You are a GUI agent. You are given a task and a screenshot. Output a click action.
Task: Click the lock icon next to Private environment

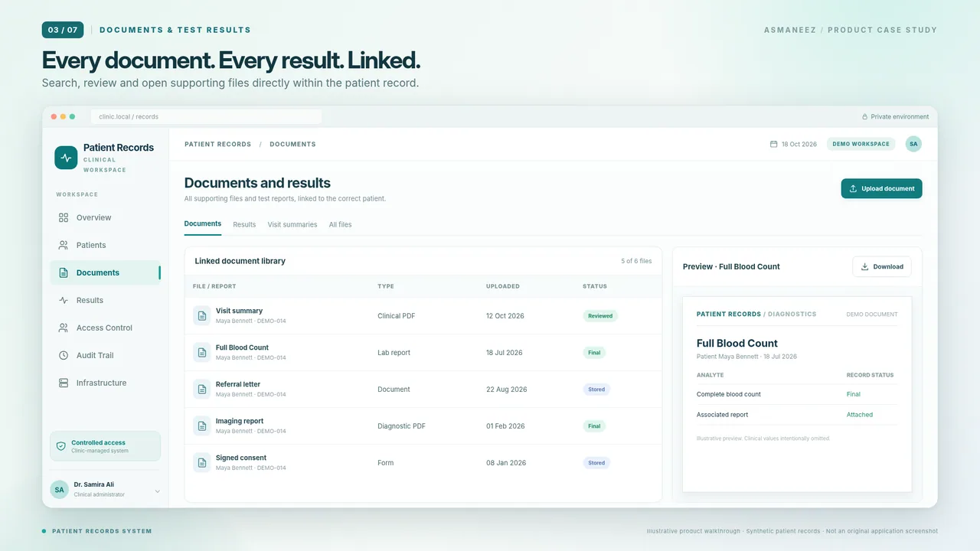click(865, 117)
